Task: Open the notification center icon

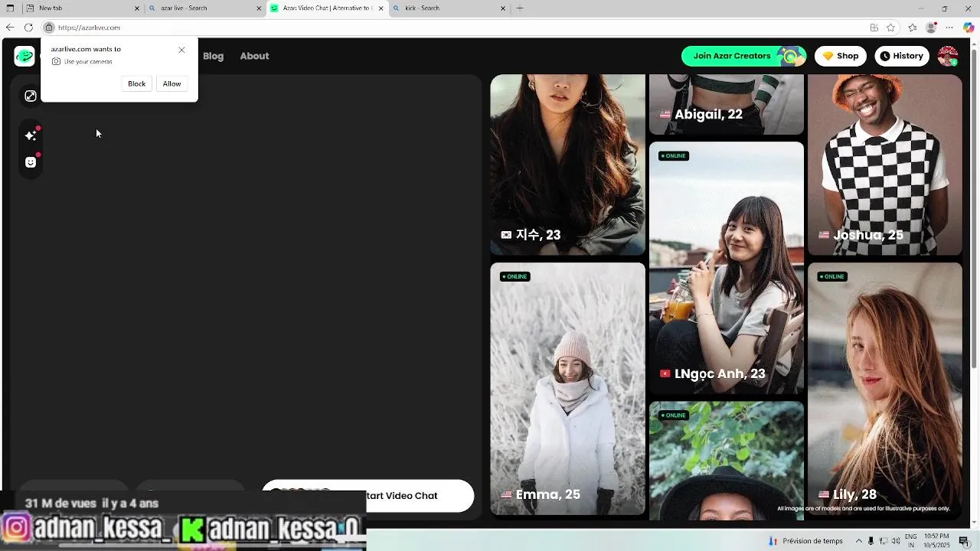Action: (x=964, y=541)
